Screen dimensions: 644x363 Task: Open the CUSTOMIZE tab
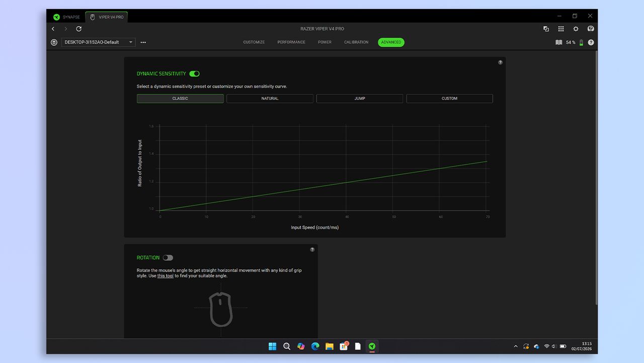254,42
